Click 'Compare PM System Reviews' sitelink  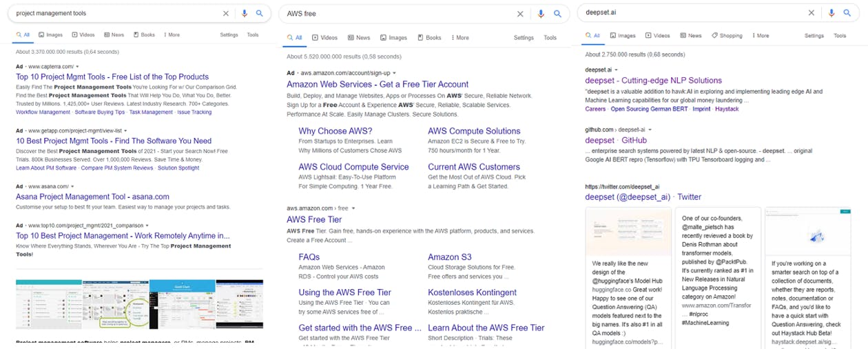[x=117, y=168]
